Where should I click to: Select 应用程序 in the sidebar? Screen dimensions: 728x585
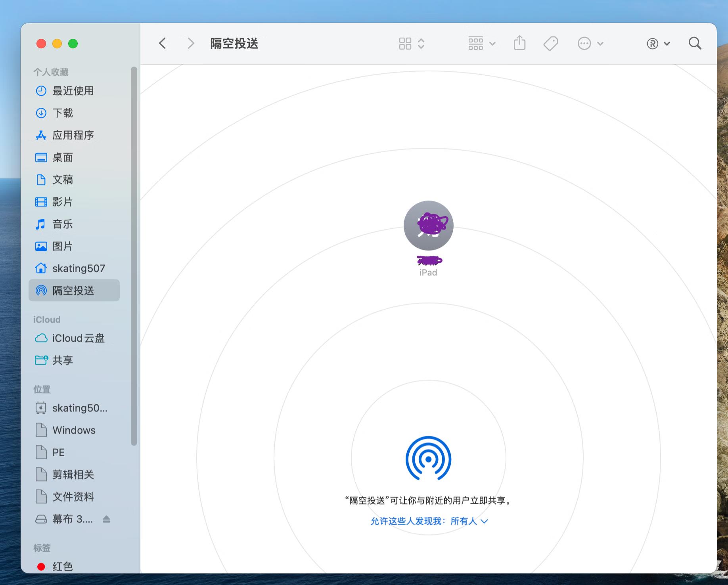73,135
